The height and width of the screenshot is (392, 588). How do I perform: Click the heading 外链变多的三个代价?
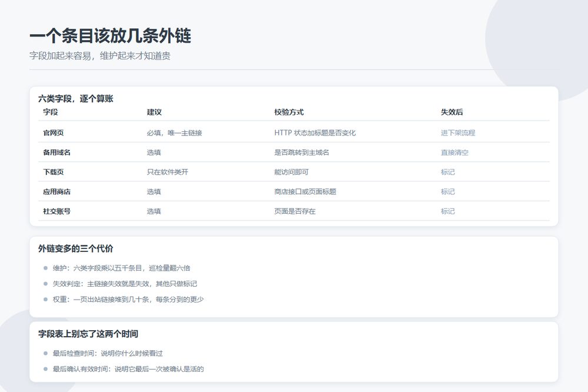[x=75, y=248]
